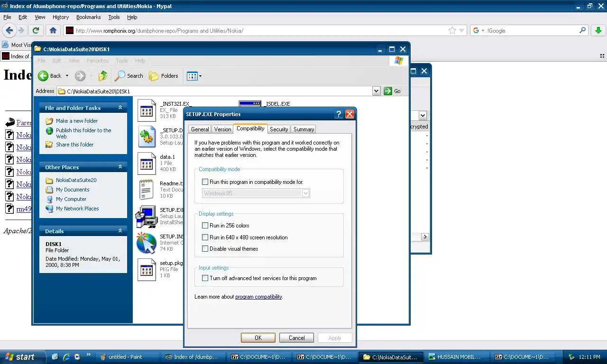This screenshot has width=607, height=364.
Task: Open Explorer Search pane
Action: pos(129,76)
